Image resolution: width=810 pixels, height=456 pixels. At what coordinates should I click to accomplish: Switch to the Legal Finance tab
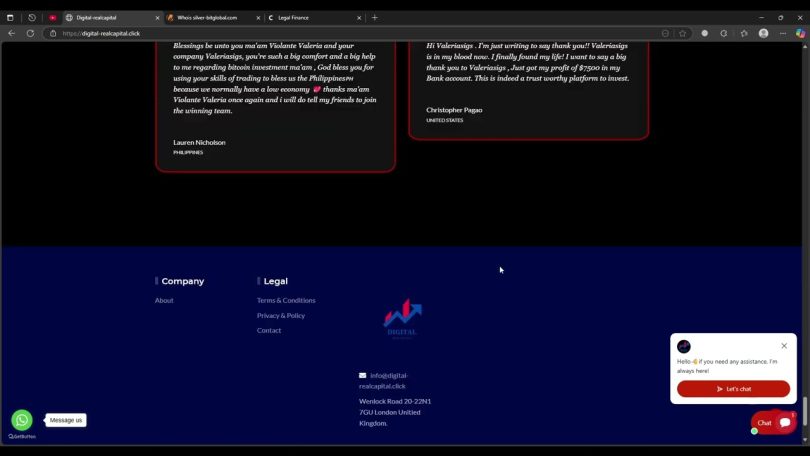[x=314, y=18]
